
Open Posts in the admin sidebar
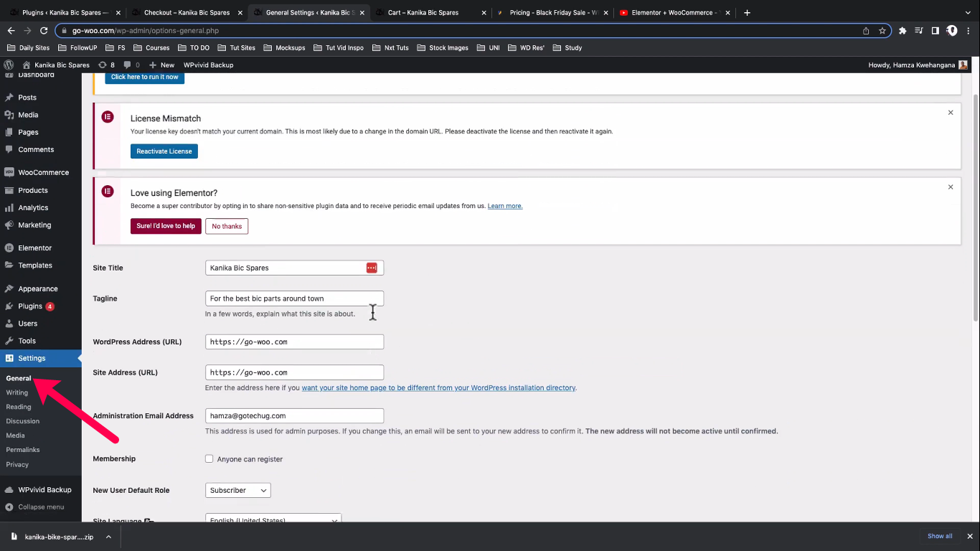pyautogui.click(x=27, y=98)
